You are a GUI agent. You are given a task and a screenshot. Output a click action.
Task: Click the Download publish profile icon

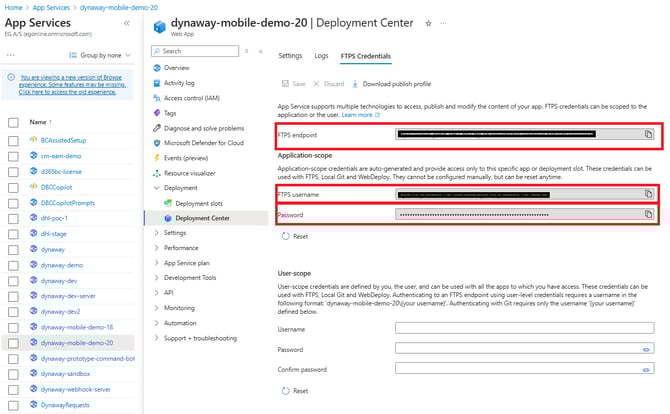356,84
